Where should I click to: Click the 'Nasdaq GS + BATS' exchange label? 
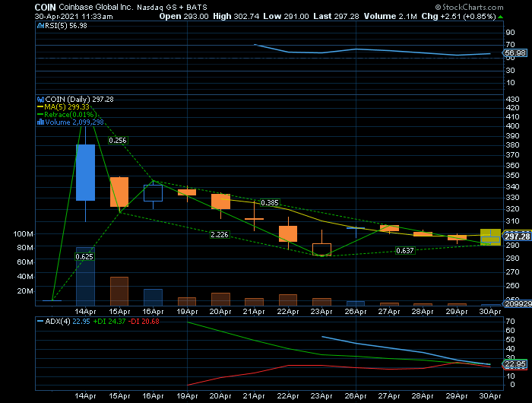172,8
